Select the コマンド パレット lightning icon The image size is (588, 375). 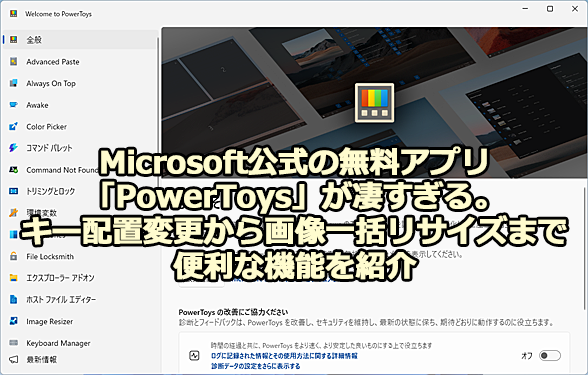click(14, 148)
